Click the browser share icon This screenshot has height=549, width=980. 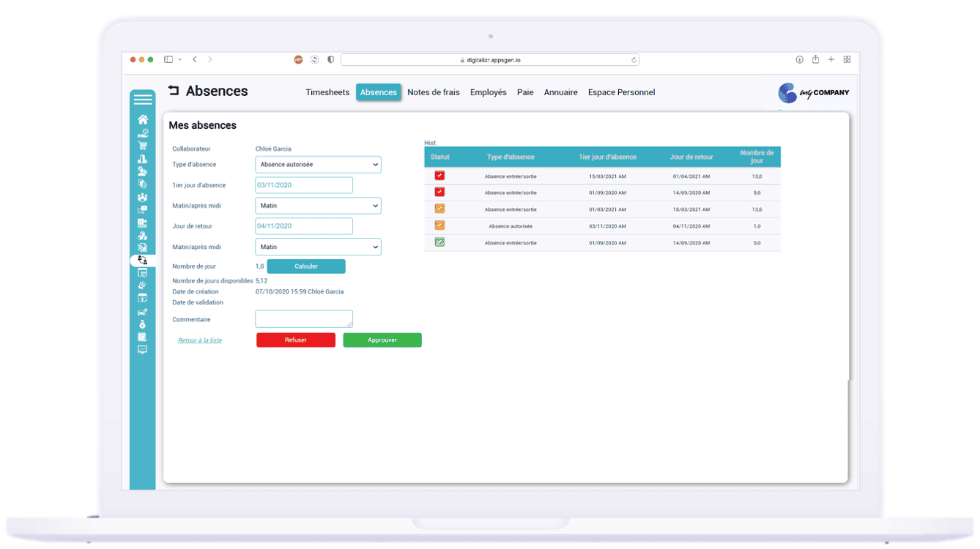(815, 60)
